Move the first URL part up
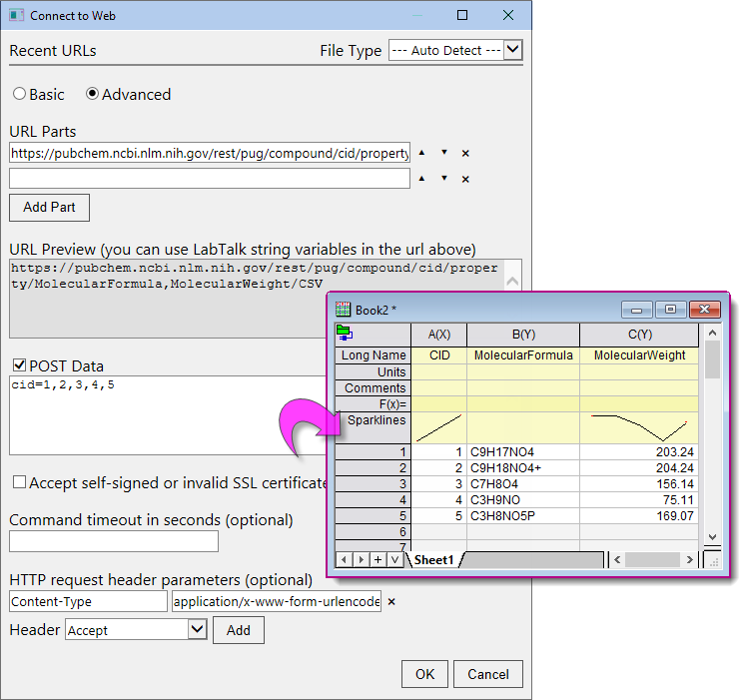This screenshot has width=745, height=700. click(420, 153)
